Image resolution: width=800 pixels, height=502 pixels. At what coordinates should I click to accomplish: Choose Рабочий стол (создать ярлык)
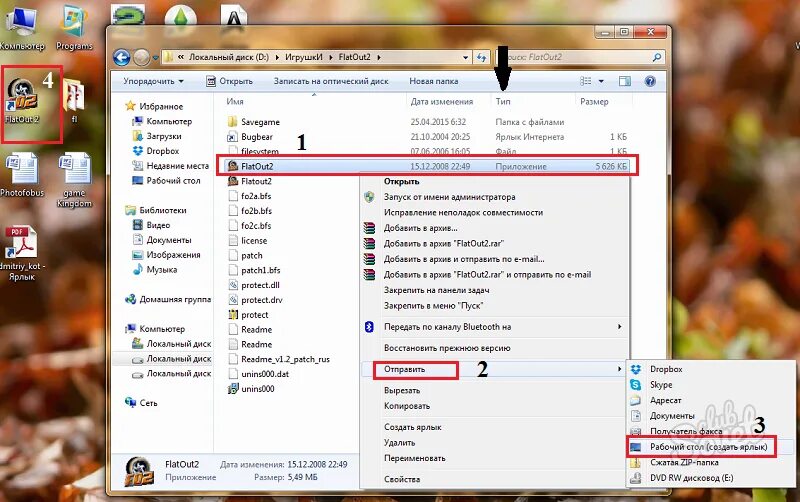708,447
